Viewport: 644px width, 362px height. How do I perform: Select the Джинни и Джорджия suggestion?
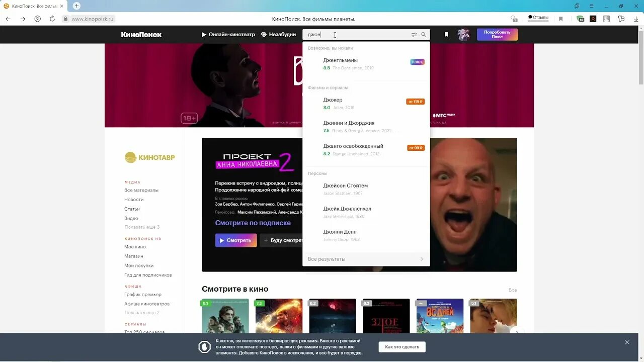[x=366, y=127]
